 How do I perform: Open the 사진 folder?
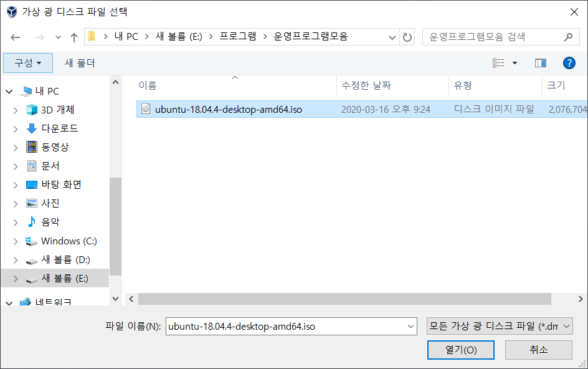[x=50, y=203]
